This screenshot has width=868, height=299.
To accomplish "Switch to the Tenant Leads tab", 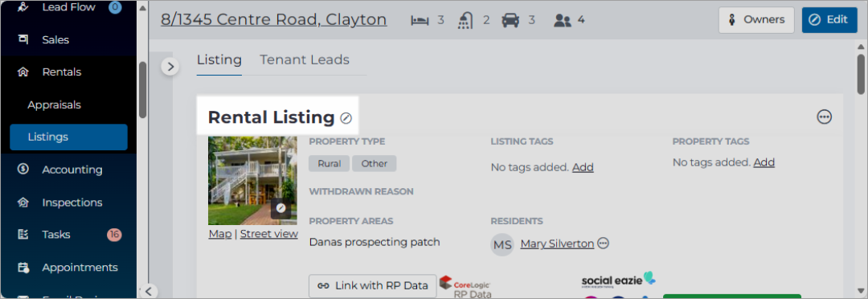I will pos(305,59).
